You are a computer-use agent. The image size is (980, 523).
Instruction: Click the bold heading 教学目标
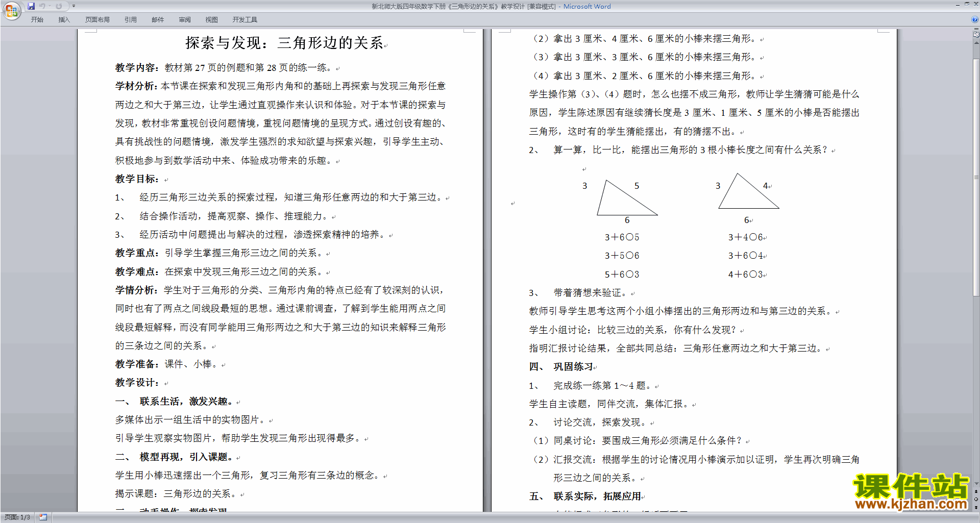pyautogui.click(x=137, y=179)
